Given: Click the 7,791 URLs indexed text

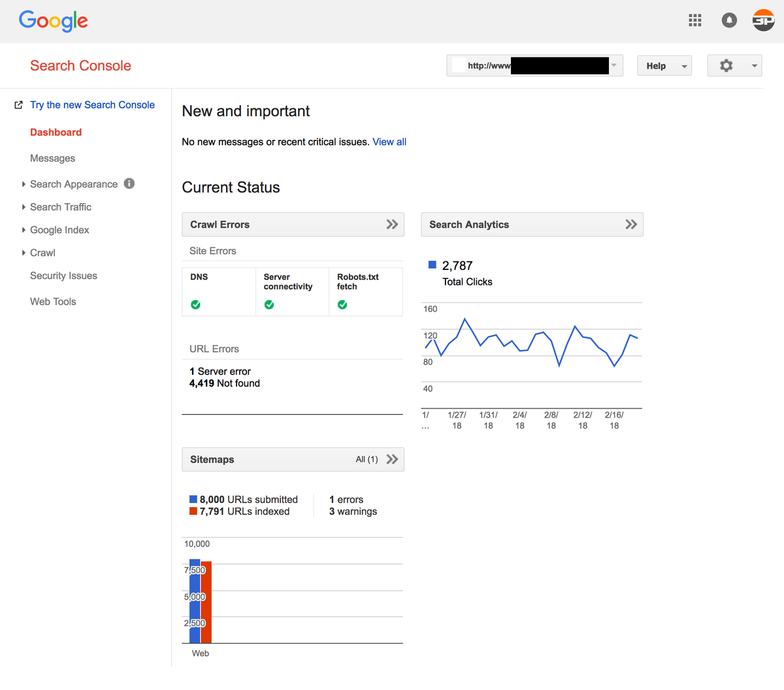Looking at the screenshot, I should [x=244, y=511].
